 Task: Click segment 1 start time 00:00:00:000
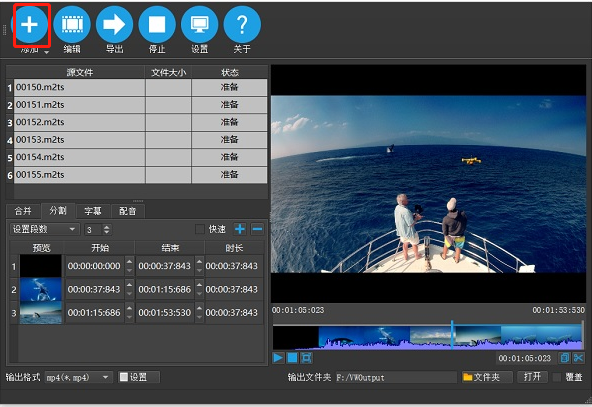point(94,266)
